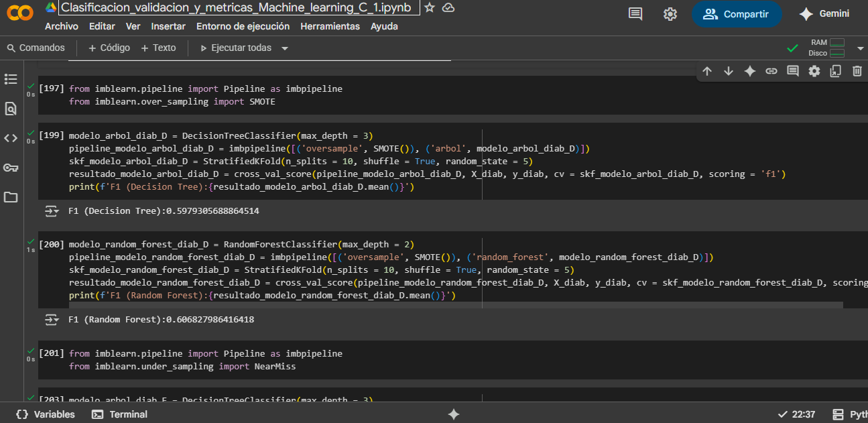Open the Ayuda menu

[x=384, y=26]
